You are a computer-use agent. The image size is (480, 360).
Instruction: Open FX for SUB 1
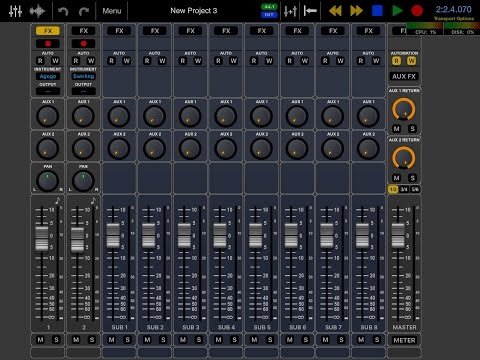click(119, 31)
